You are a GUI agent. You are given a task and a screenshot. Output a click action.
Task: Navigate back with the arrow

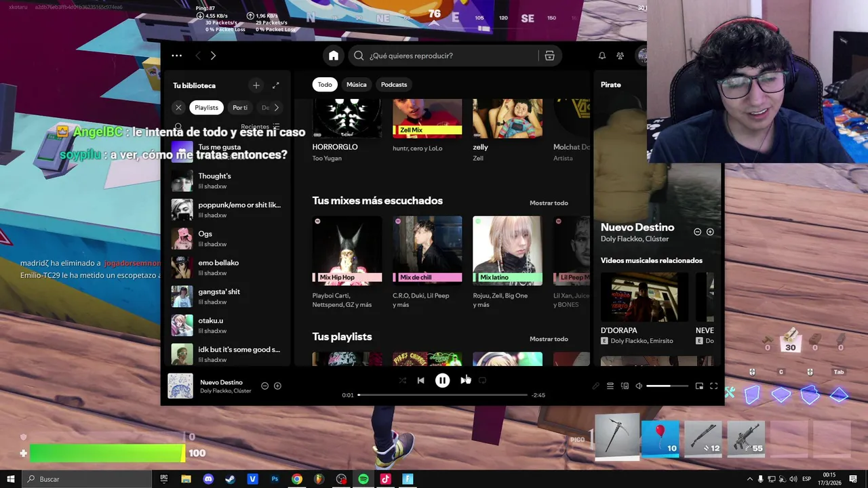pyautogui.click(x=198, y=56)
